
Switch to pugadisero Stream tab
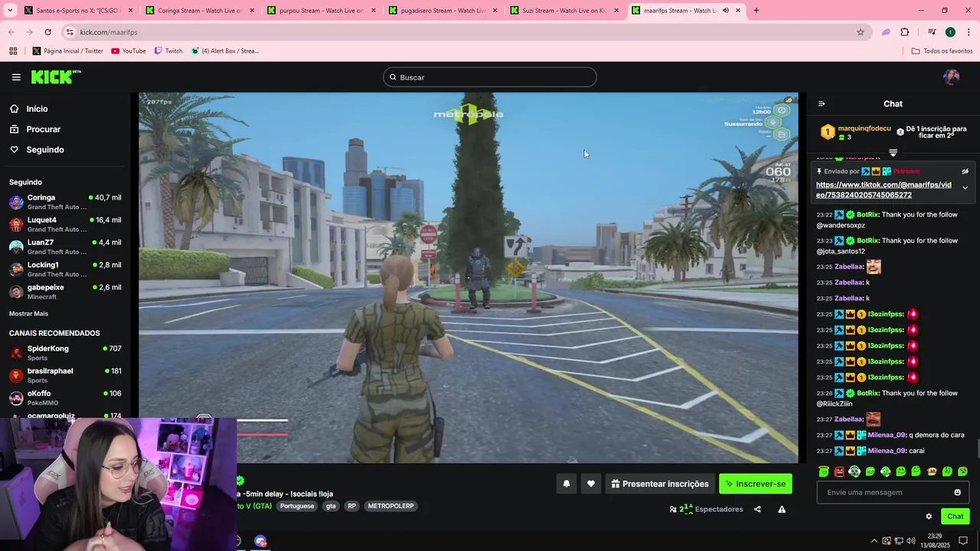[442, 11]
